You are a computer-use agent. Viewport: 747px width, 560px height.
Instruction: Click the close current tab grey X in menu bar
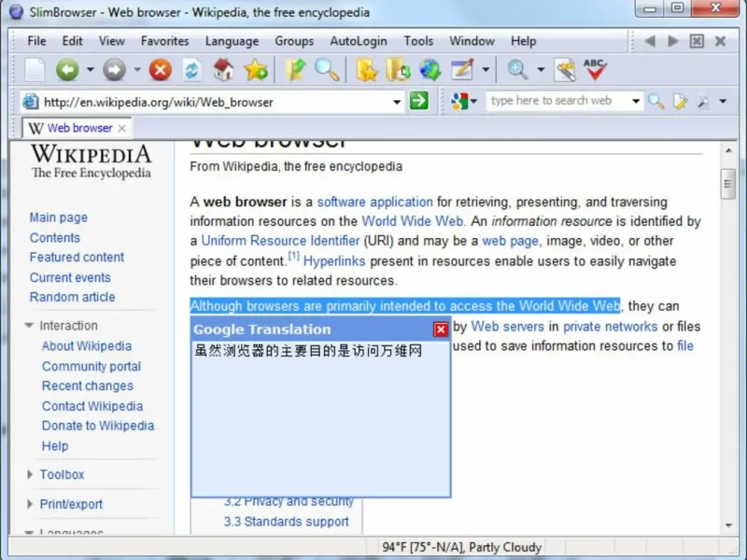click(720, 41)
